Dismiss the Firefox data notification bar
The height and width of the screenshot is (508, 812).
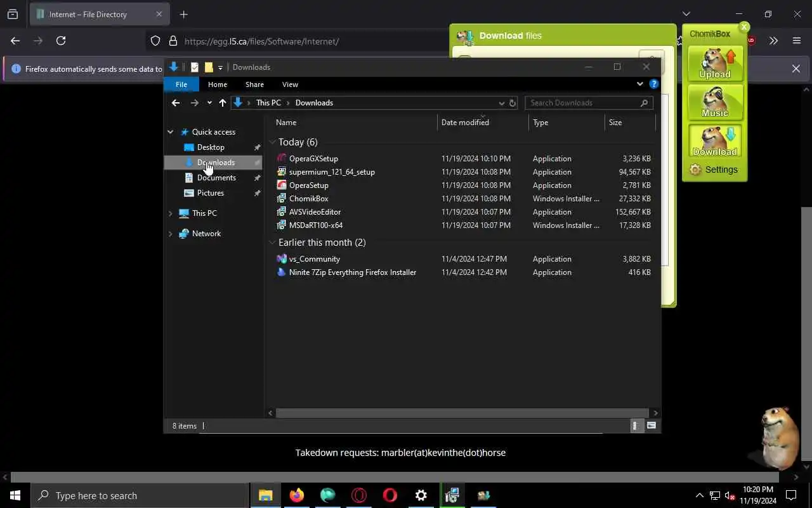[x=796, y=69]
